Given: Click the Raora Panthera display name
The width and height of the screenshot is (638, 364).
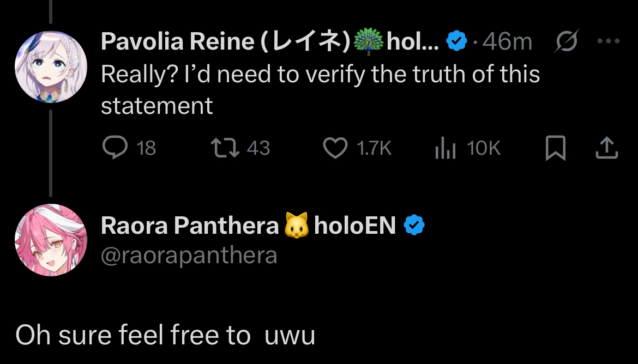Looking at the screenshot, I should (x=190, y=226).
